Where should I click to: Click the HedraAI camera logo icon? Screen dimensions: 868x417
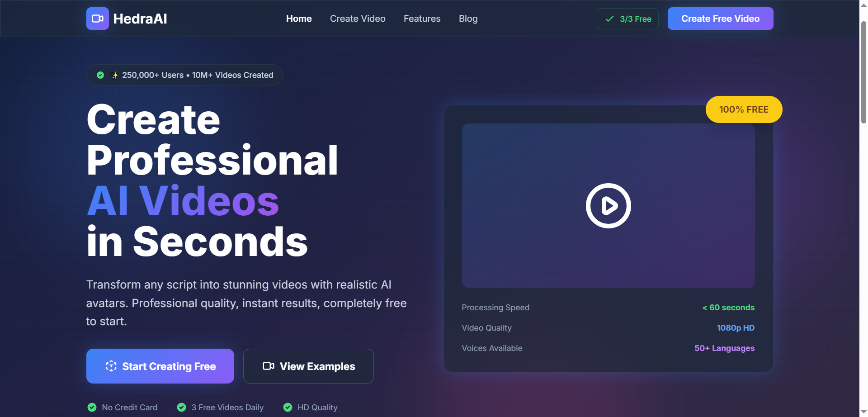(x=98, y=19)
